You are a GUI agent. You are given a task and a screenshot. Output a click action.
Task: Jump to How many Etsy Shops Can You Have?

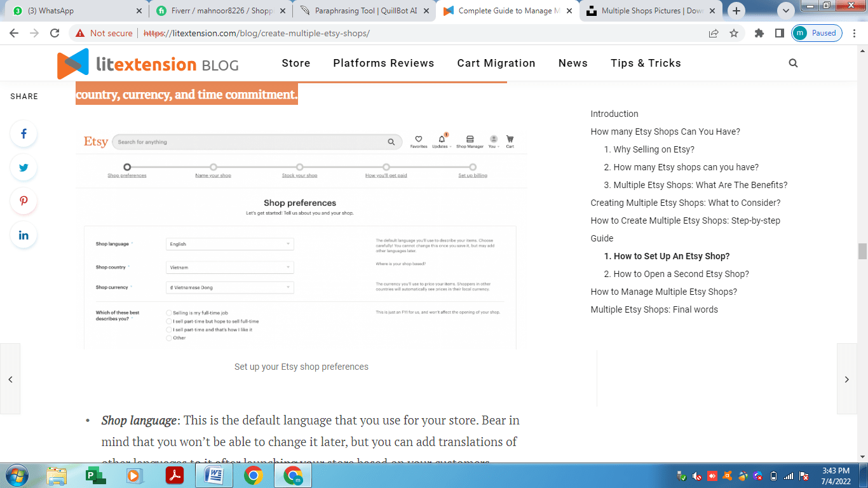[x=665, y=132]
